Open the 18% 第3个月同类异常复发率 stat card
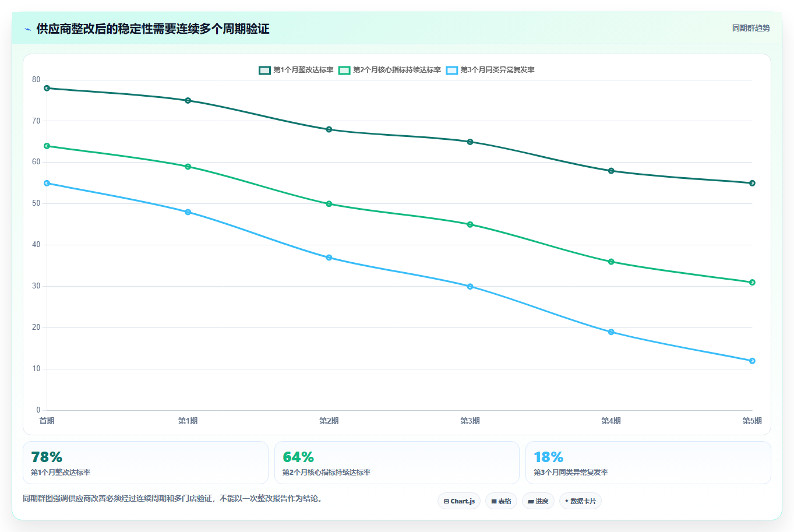Viewport: 794px width, 532px height. [x=648, y=463]
